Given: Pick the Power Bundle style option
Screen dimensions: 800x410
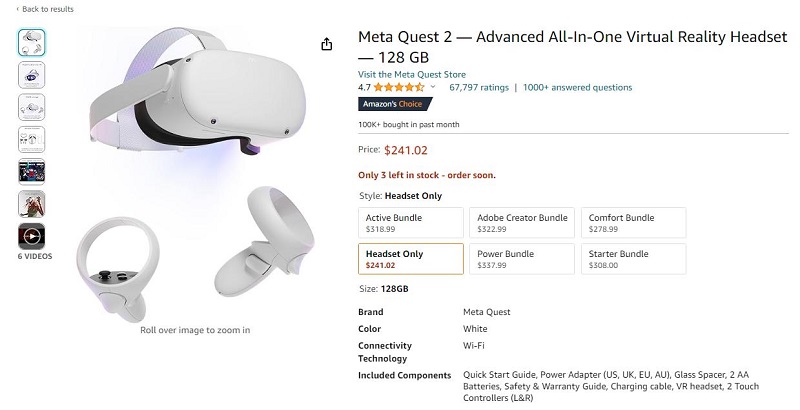Looking at the screenshot, I should click(522, 259).
